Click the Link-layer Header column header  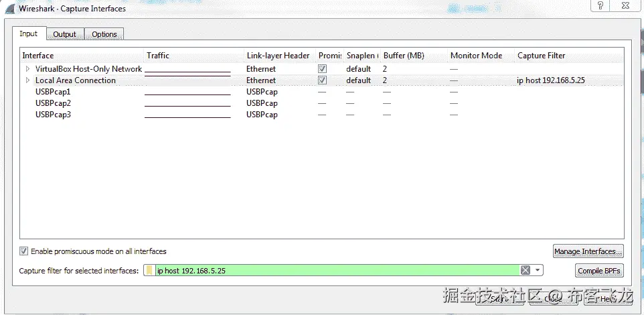click(280, 56)
